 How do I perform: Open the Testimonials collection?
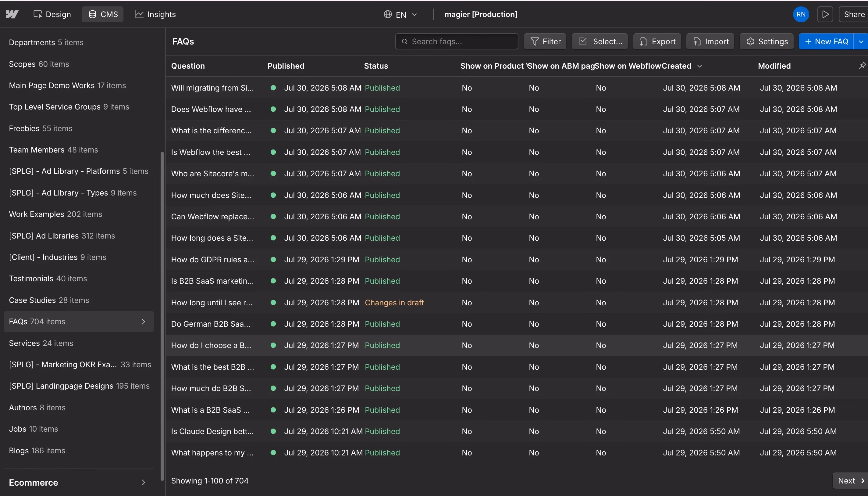coord(79,279)
